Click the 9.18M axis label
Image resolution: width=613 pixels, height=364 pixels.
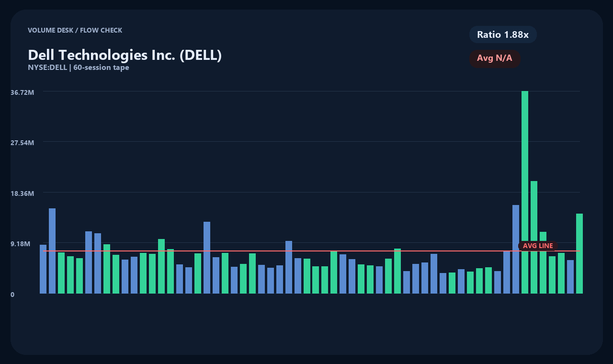pyautogui.click(x=21, y=244)
